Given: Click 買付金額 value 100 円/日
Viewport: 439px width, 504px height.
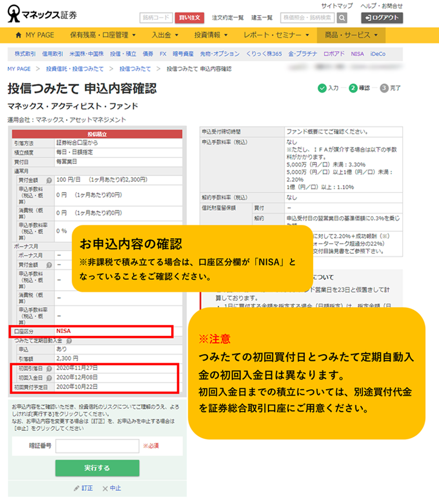Looking at the screenshot, I should pyautogui.click(x=68, y=179).
